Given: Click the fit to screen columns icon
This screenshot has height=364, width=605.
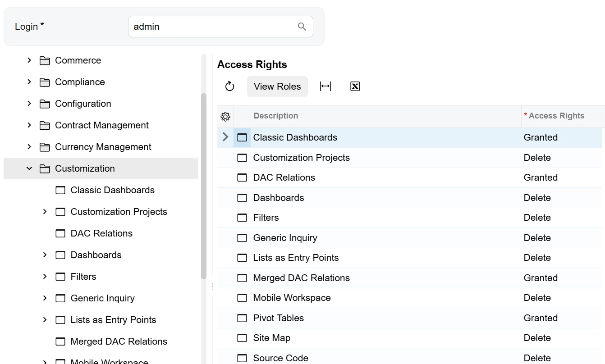Looking at the screenshot, I should click(x=325, y=86).
